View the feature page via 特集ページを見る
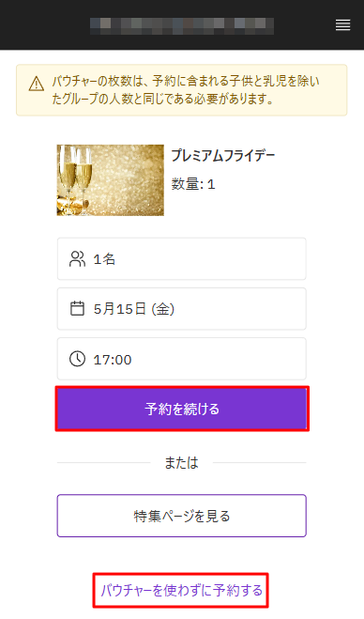This screenshot has width=364, height=619. click(x=182, y=516)
